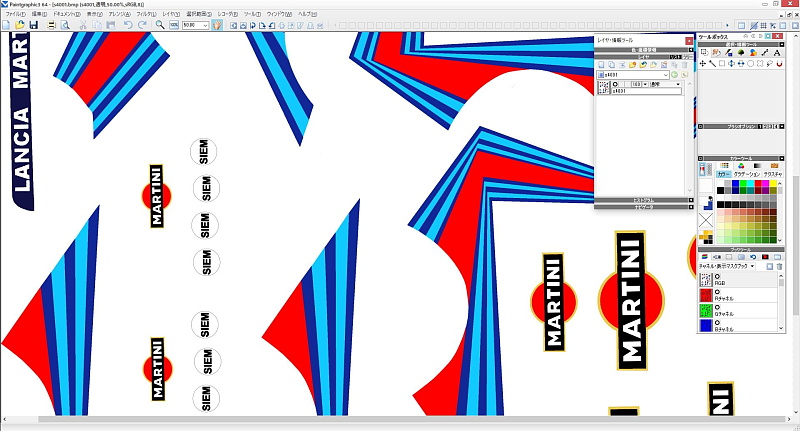Viewport: 800px width, 431px height.
Task: Open the layer blend mode dropdown
Action: click(665, 84)
